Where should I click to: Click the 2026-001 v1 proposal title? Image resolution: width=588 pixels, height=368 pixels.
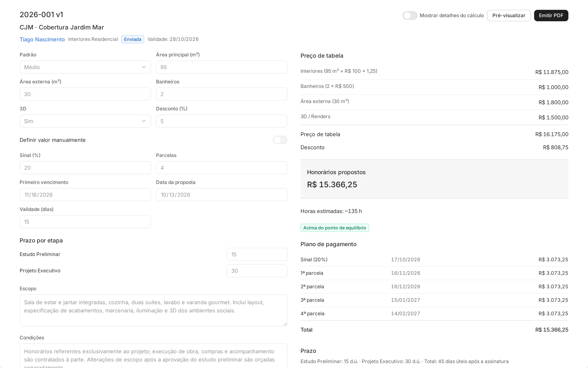(x=42, y=15)
